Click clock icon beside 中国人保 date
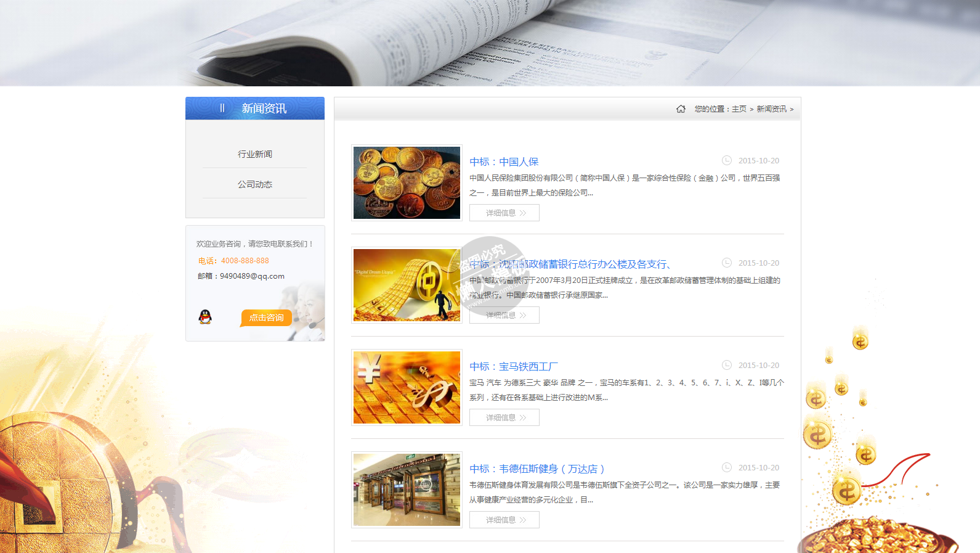 click(727, 160)
